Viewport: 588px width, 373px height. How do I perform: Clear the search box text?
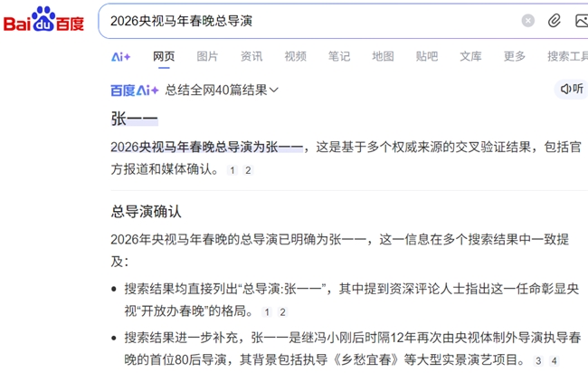click(528, 21)
